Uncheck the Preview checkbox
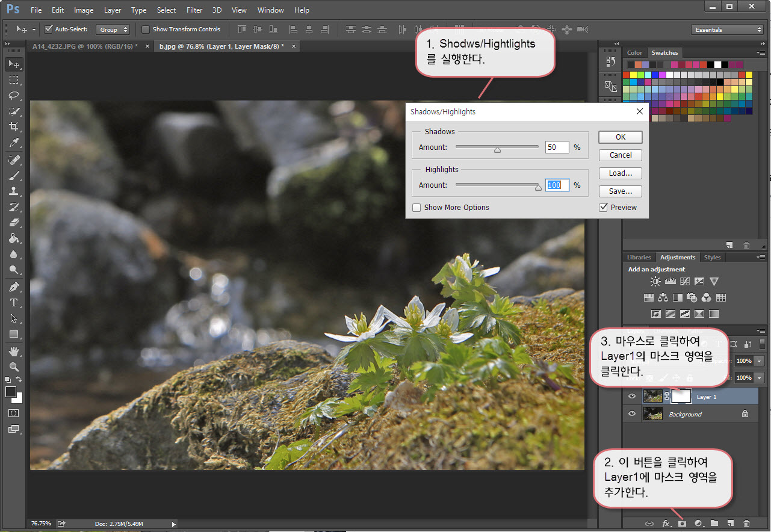The width and height of the screenshot is (771, 532). (x=603, y=208)
